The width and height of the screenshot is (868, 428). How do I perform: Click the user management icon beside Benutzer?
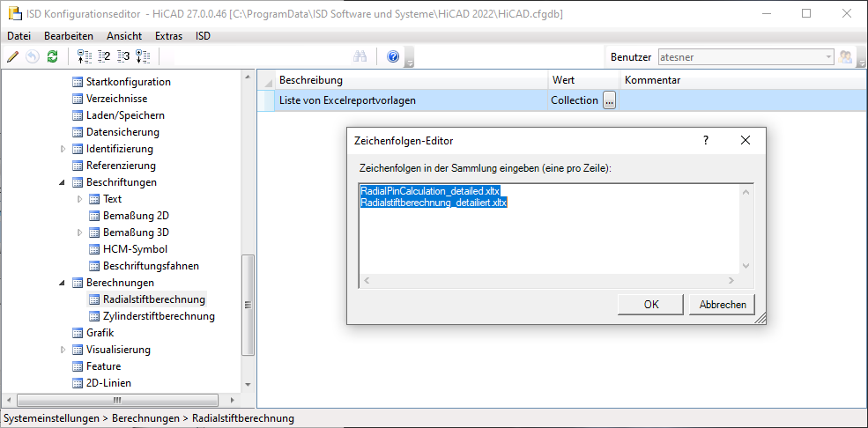click(x=845, y=56)
